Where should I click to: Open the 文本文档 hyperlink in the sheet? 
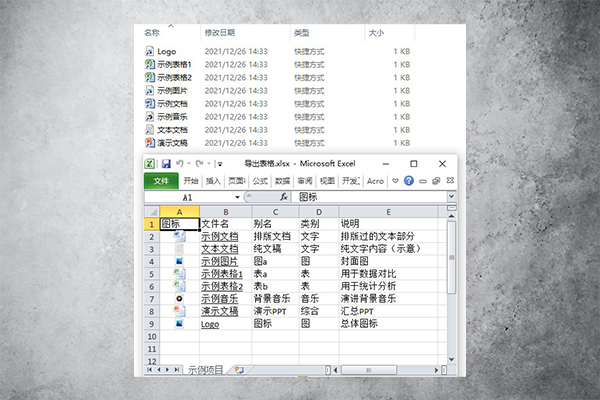click(x=220, y=249)
